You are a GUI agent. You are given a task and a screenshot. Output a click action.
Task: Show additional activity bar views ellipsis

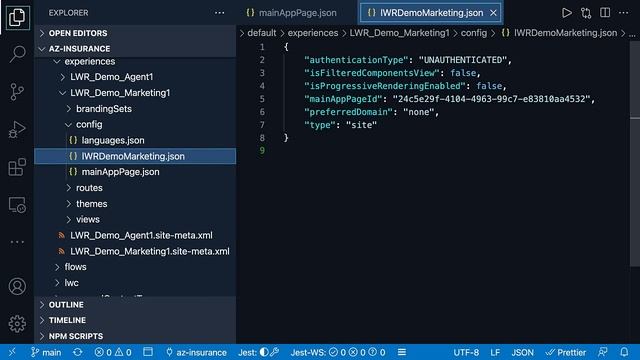click(x=17, y=242)
